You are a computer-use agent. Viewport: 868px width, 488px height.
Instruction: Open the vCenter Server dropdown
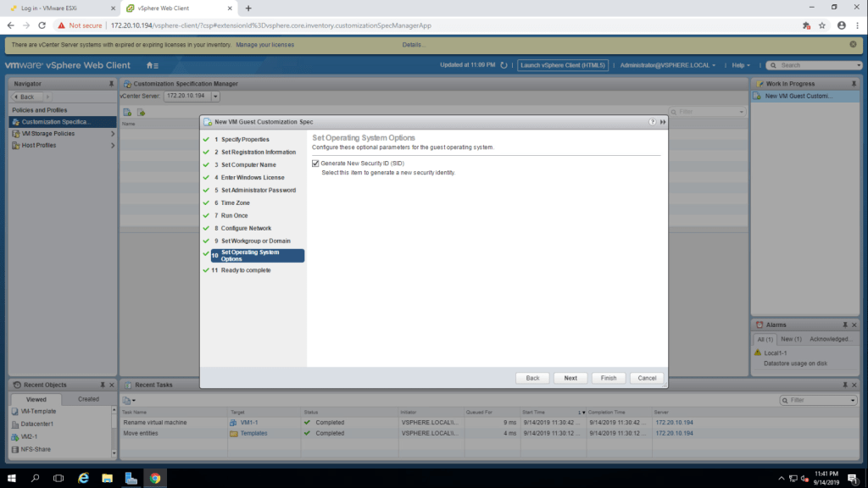(215, 97)
